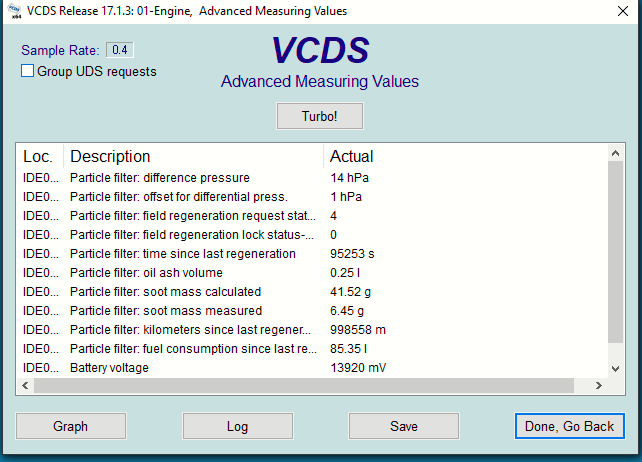Image resolution: width=642 pixels, height=462 pixels.
Task: Select 'time since last regeneration' row
Action: tap(313, 254)
